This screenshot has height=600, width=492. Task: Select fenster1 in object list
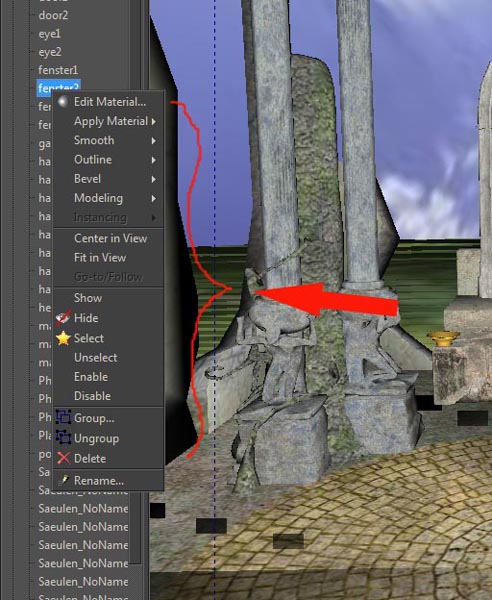click(x=58, y=70)
